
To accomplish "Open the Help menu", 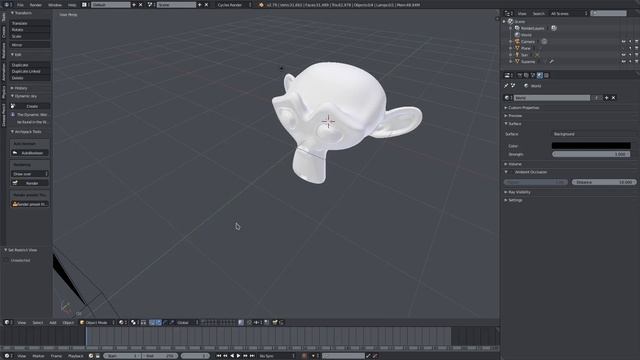I will tap(72, 5).
